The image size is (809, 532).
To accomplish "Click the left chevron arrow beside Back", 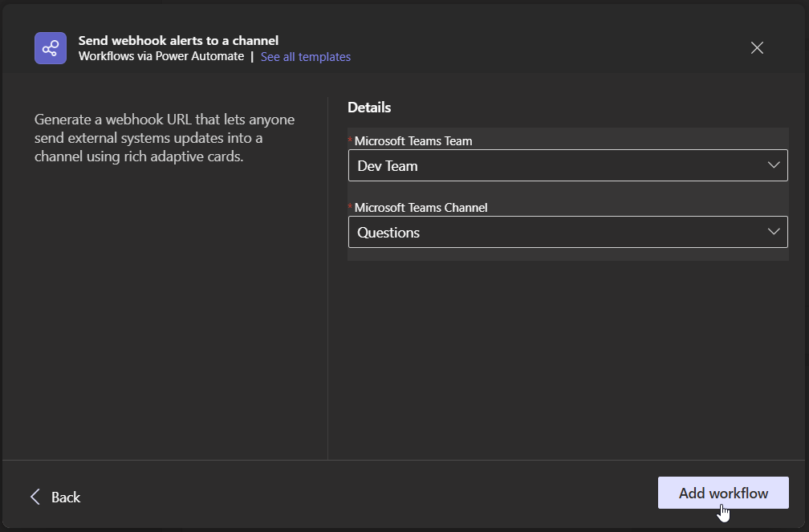I will point(35,497).
